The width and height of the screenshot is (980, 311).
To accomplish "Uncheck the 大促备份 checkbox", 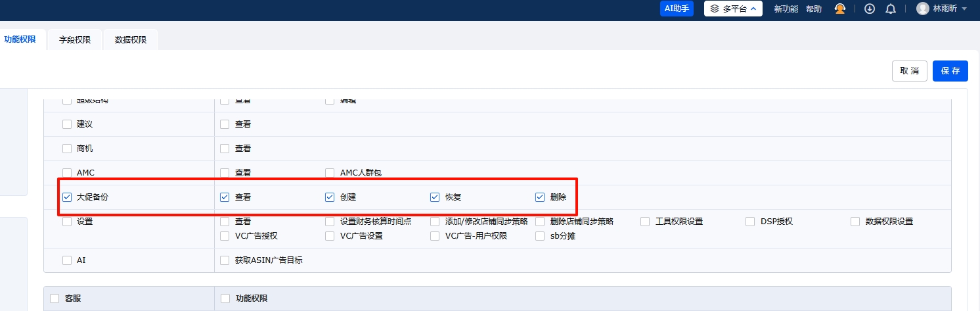I will point(67,197).
